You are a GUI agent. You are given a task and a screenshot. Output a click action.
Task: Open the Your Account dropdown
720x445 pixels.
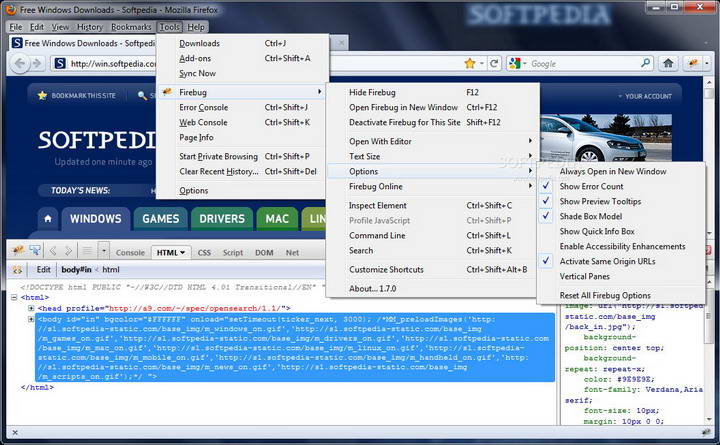click(x=645, y=96)
